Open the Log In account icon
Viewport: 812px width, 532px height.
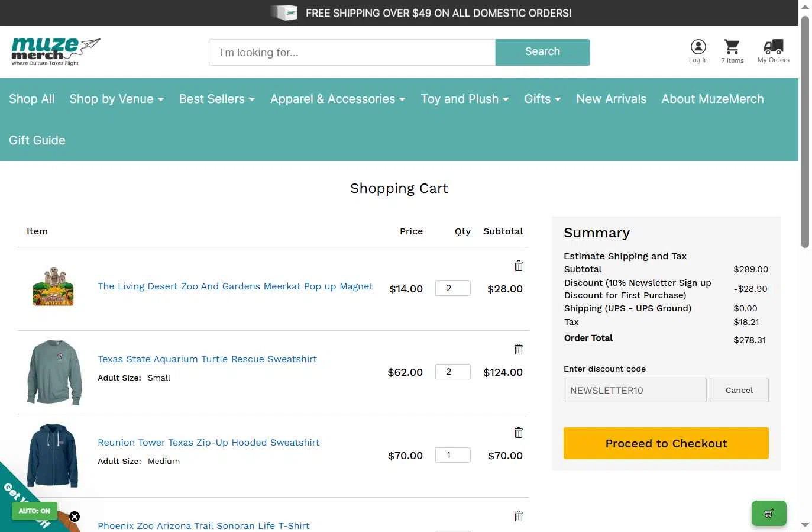point(698,51)
